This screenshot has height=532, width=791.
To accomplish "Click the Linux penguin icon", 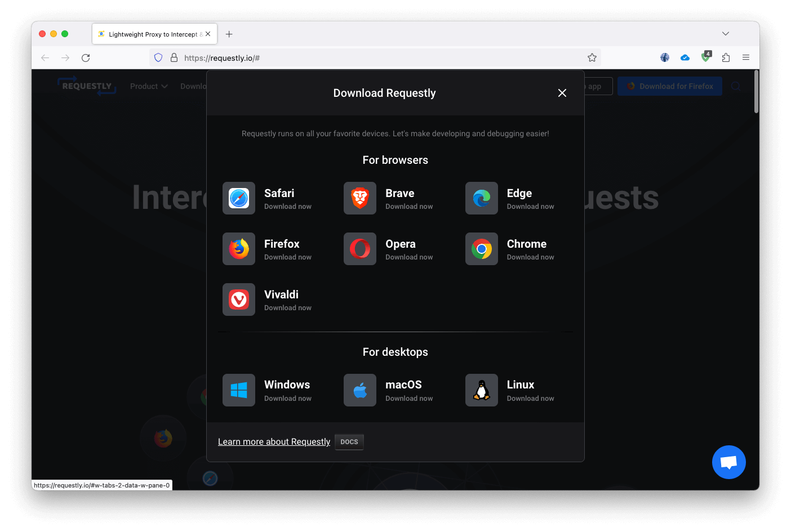I will tap(482, 390).
